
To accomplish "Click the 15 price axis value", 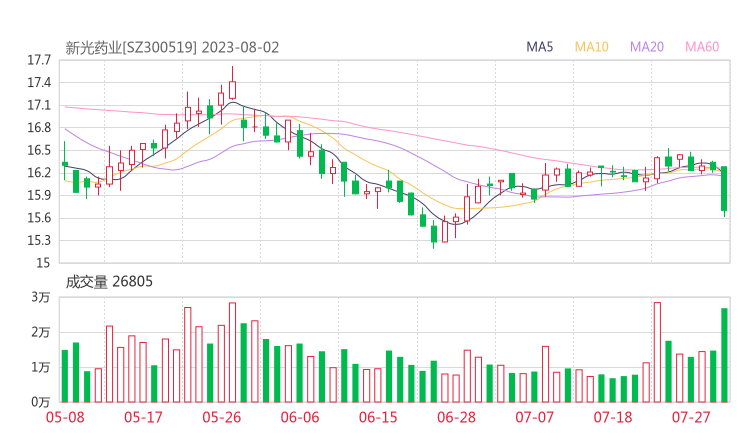I will coord(43,263).
